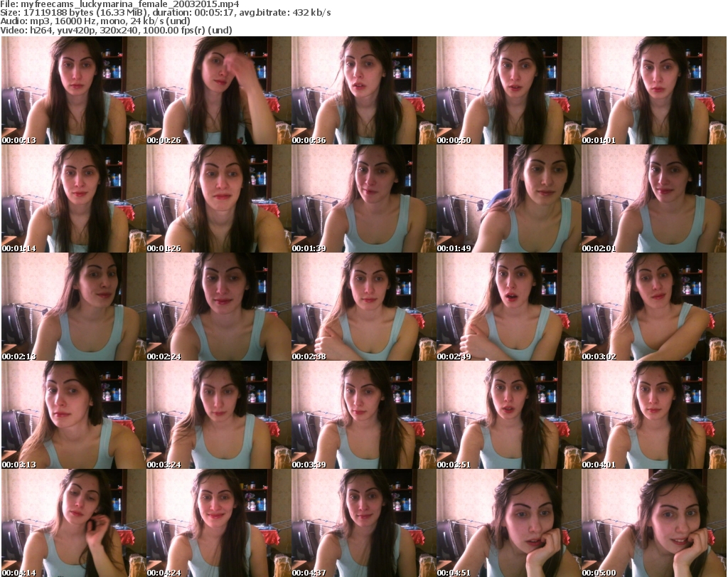Select the frame labeled 00:02:01
Viewport: 728px width, 577px height.
pyautogui.click(x=654, y=198)
